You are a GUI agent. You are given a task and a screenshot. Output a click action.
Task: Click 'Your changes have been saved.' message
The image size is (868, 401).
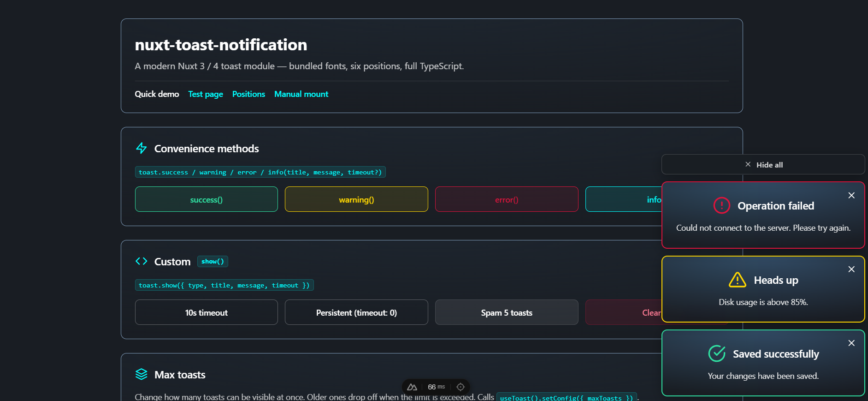point(763,376)
